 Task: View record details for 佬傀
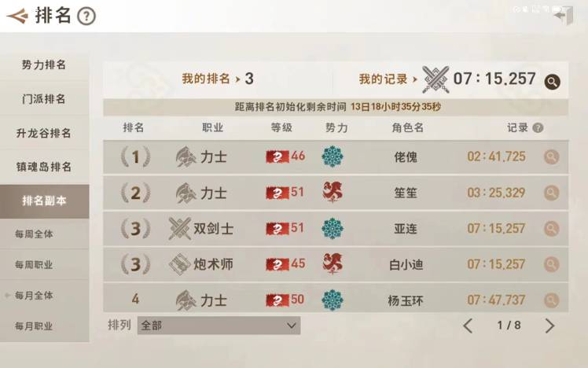(552, 156)
